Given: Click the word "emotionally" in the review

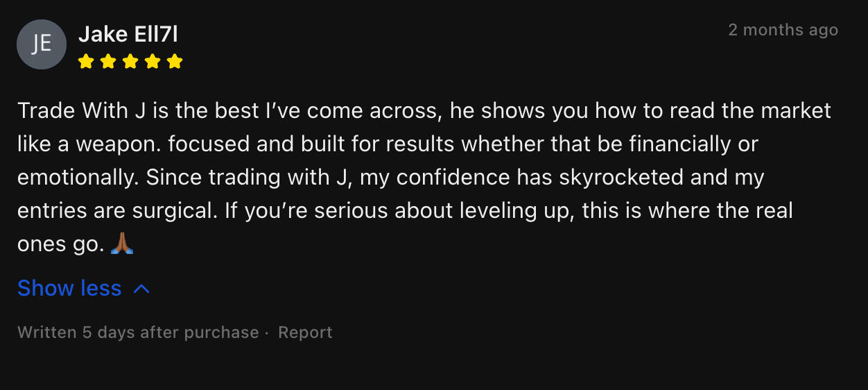Looking at the screenshot, I should (x=77, y=178).
